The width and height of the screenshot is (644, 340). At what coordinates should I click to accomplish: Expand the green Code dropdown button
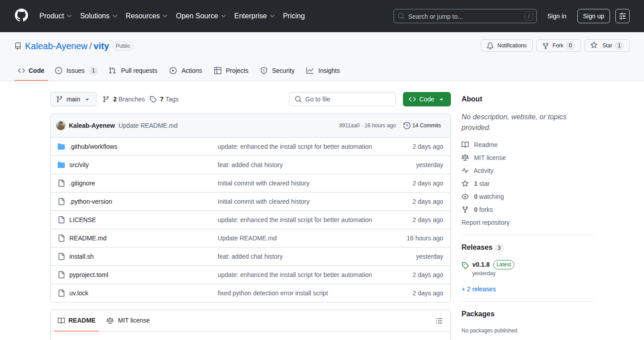[x=427, y=99]
